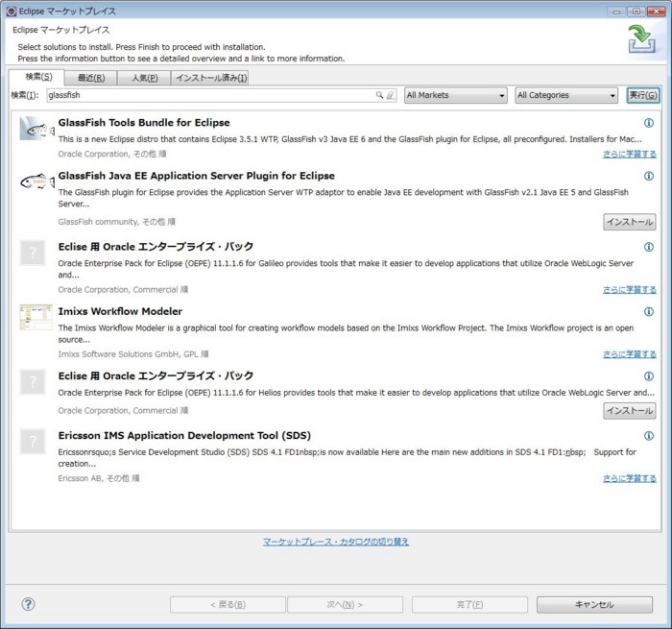Image resolution: width=672 pixels, height=629 pixels.
Task: Close the Eclipse マーケットプレイス window
Action: pyautogui.click(x=656, y=12)
